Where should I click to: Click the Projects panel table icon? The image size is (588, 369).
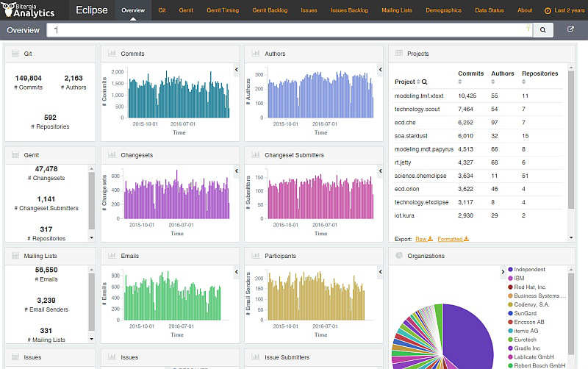click(399, 53)
